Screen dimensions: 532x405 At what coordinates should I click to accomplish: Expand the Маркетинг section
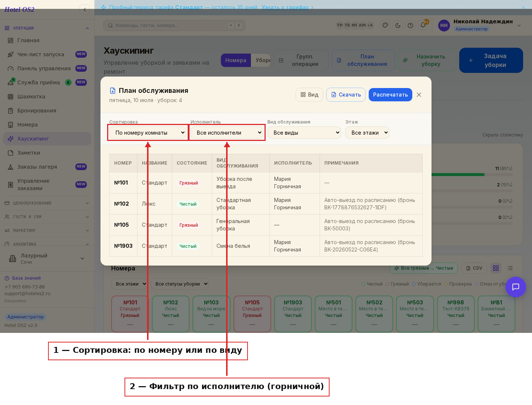(47, 230)
